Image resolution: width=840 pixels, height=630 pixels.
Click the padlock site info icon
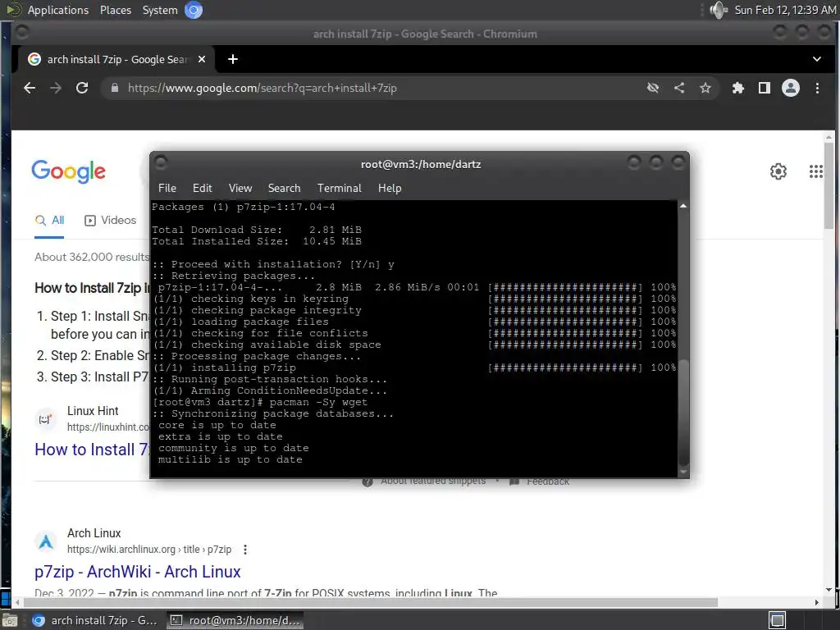114,88
